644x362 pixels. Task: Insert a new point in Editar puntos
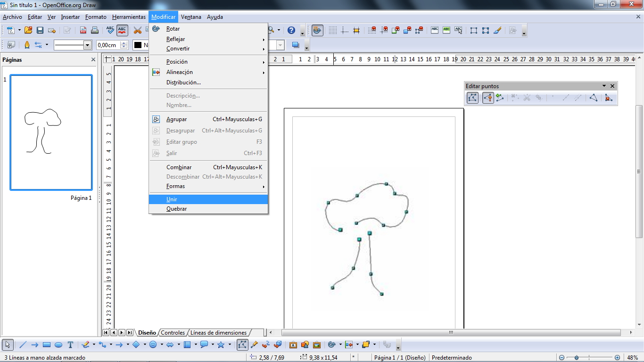[x=500, y=98]
